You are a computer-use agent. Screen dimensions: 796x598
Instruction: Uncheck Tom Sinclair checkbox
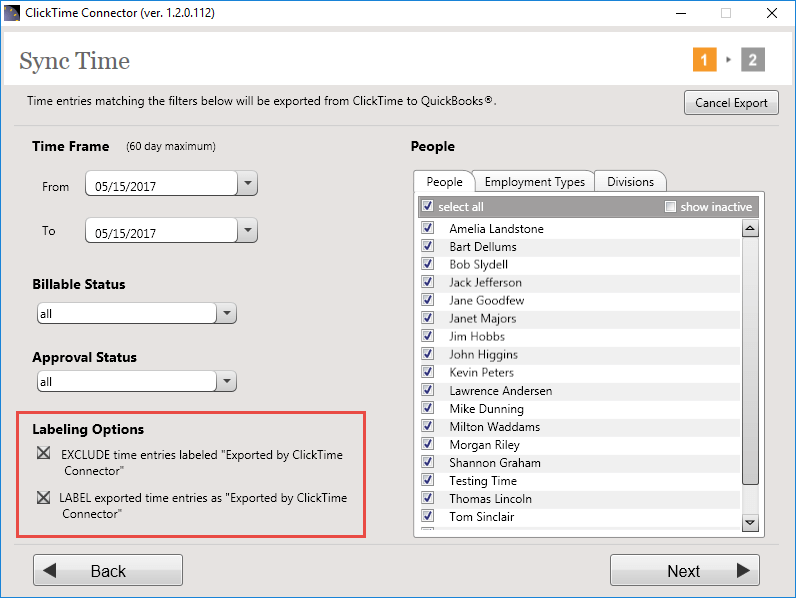click(427, 516)
